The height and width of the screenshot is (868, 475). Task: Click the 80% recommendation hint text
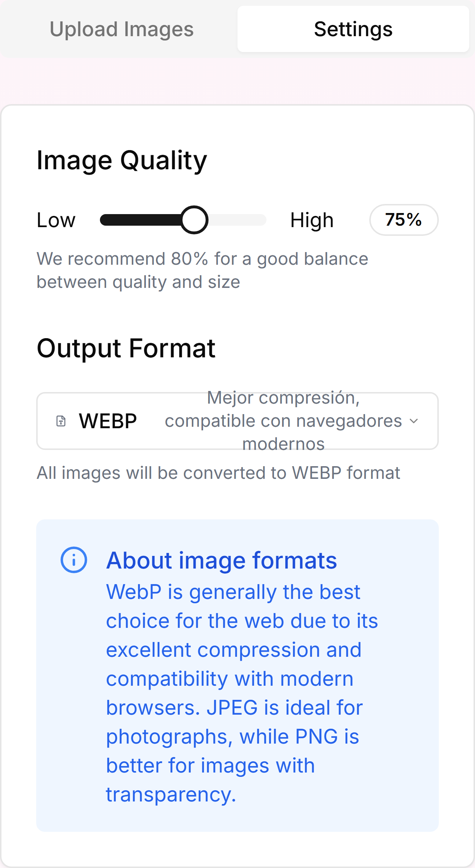coord(202,270)
